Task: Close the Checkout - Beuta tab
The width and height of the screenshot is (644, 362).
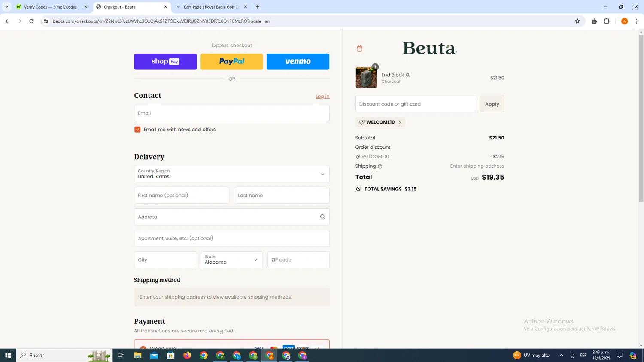Action: click(x=166, y=7)
